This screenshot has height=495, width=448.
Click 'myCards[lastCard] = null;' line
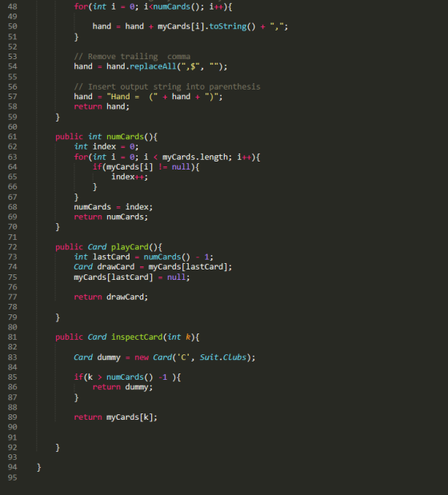pyautogui.click(x=132, y=277)
